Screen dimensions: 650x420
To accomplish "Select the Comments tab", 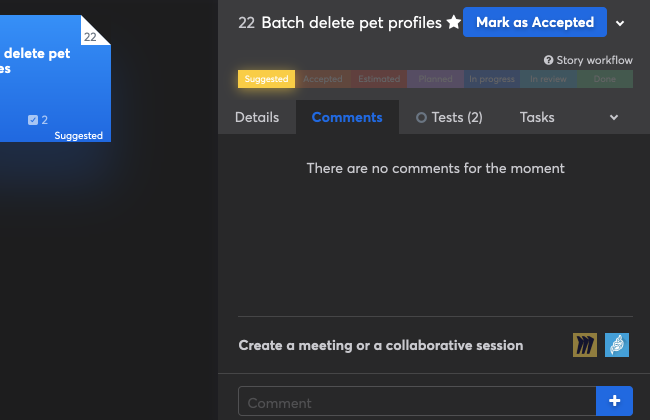I will coord(347,117).
